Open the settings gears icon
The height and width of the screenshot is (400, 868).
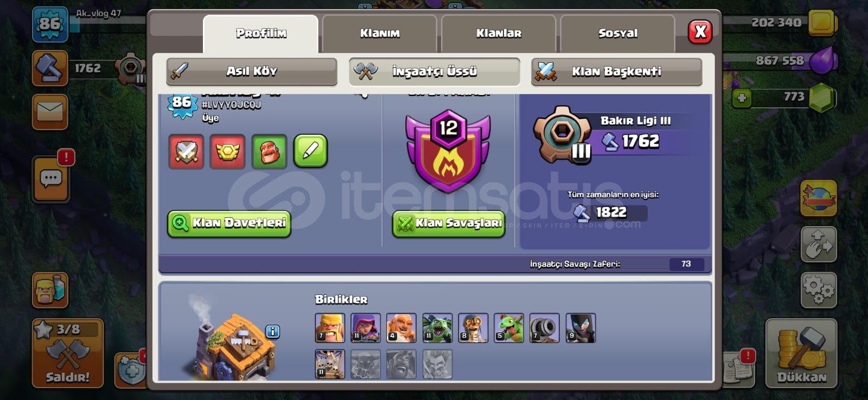point(819,290)
